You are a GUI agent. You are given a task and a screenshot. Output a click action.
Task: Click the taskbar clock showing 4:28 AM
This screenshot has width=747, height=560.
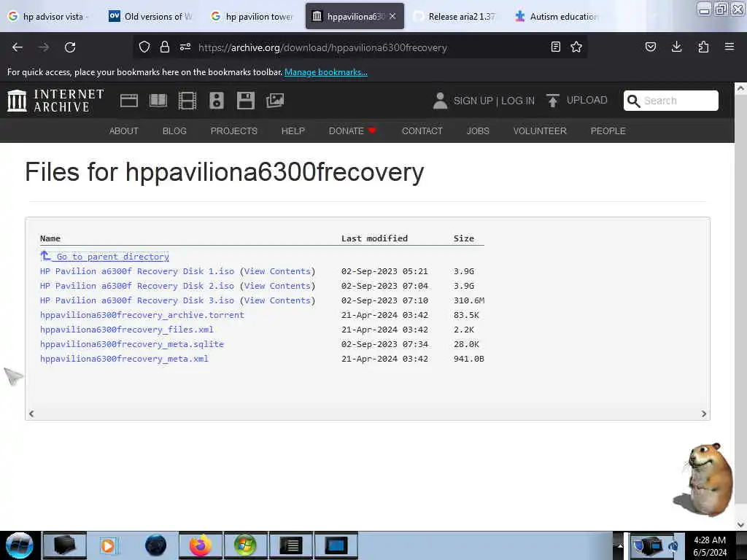pos(710,545)
